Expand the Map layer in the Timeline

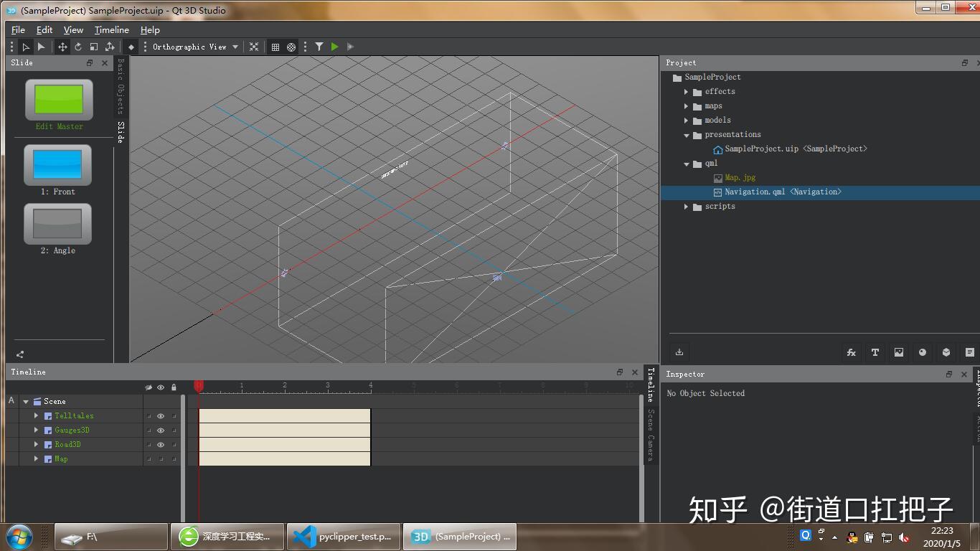click(x=36, y=458)
